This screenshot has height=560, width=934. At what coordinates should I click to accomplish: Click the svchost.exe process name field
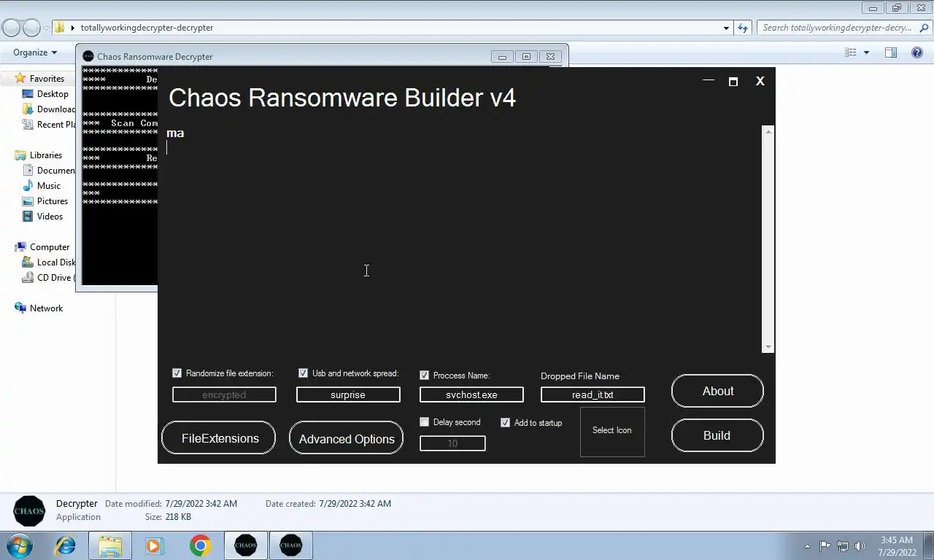point(471,394)
